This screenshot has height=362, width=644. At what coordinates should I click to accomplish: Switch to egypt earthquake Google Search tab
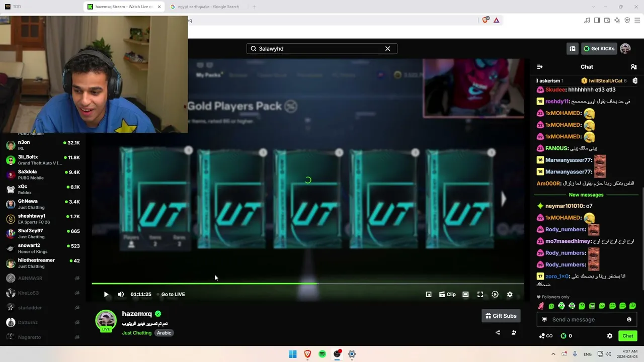tap(207, 7)
